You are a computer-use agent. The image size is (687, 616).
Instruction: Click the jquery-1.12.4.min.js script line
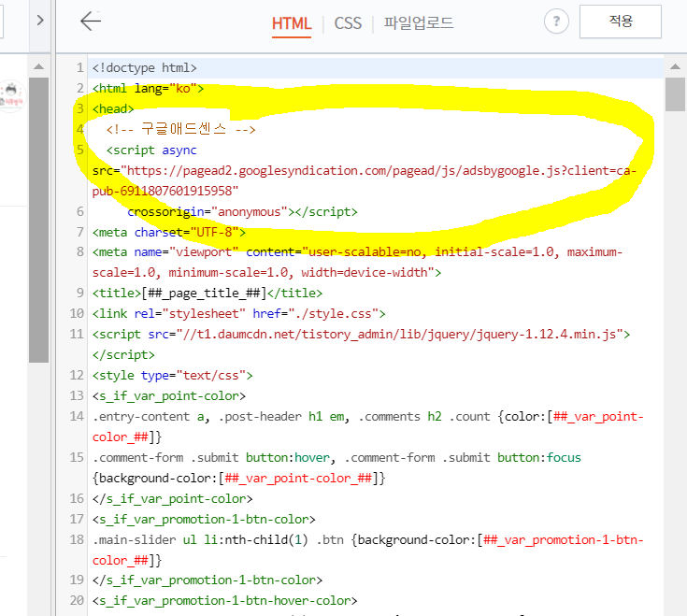pyautogui.click(x=361, y=335)
